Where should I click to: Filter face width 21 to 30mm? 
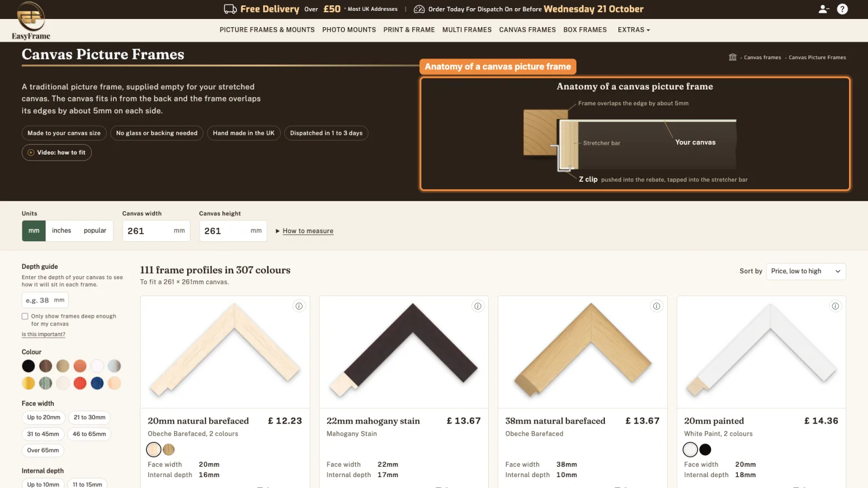pos(90,418)
